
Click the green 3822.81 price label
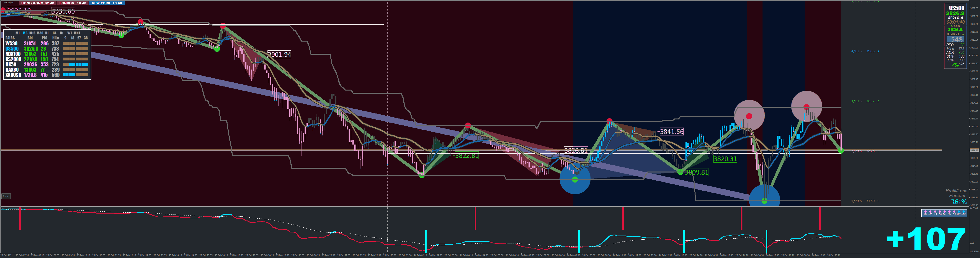point(467,156)
